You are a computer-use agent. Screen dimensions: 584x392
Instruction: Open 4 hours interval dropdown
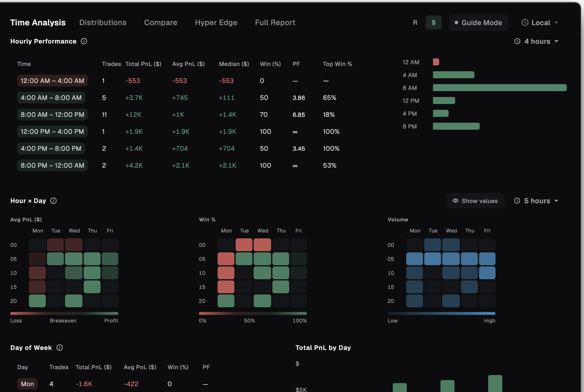click(536, 41)
